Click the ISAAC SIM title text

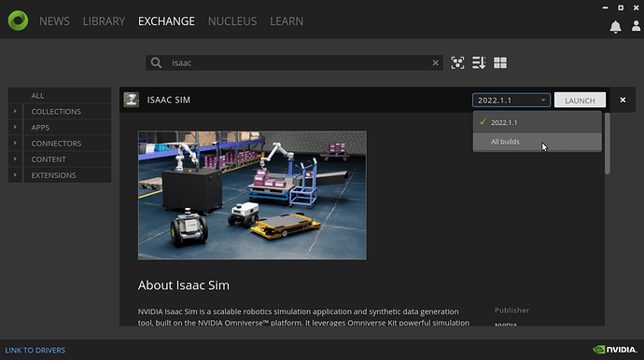point(169,100)
